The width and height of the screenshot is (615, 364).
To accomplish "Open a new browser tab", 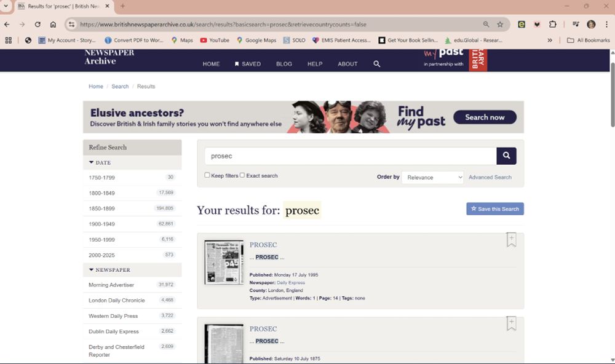I will click(123, 6).
